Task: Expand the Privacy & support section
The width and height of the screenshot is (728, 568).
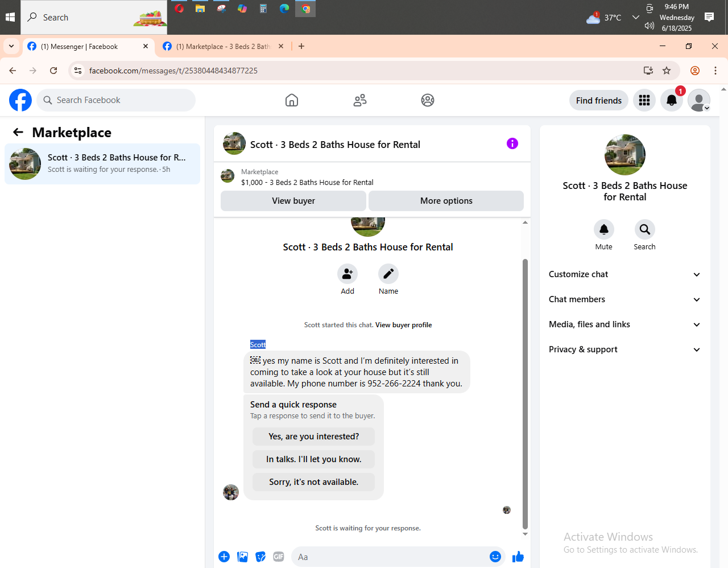Action: [x=624, y=349]
